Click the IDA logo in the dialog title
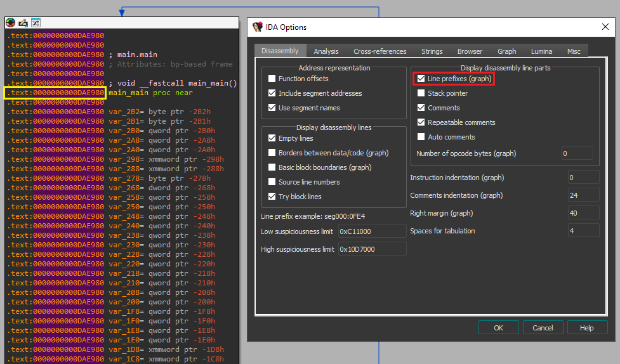The image size is (620, 364). (258, 27)
